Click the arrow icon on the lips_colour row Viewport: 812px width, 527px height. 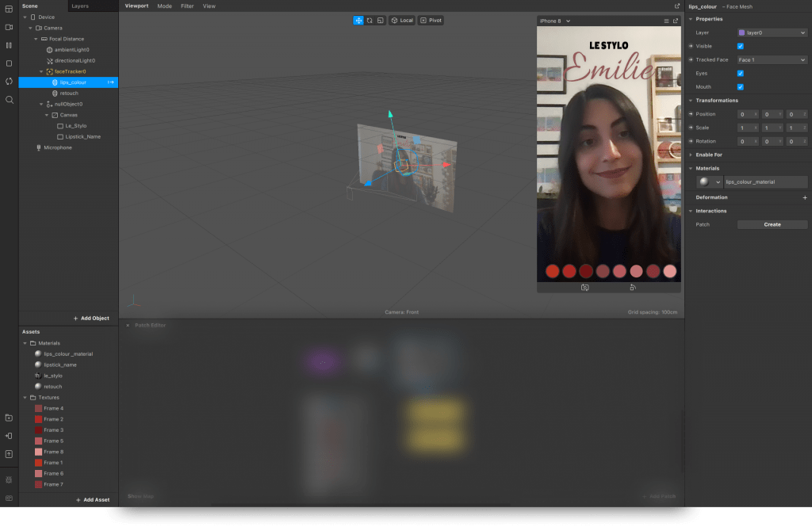(x=111, y=82)
